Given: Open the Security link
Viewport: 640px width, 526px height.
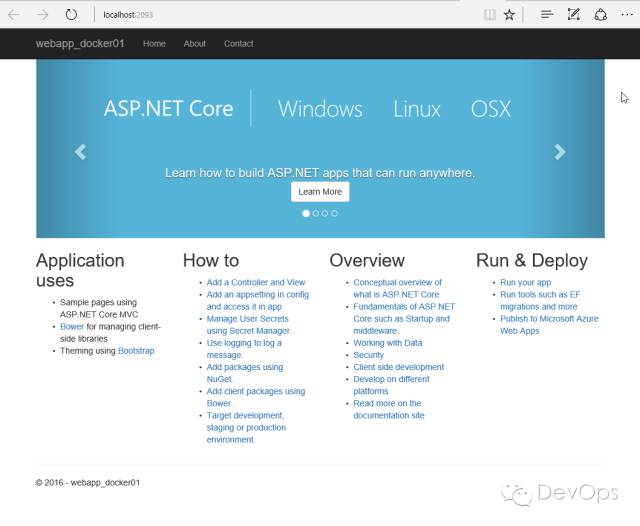Looking at the screenshot, I should [x=369, y=355].
